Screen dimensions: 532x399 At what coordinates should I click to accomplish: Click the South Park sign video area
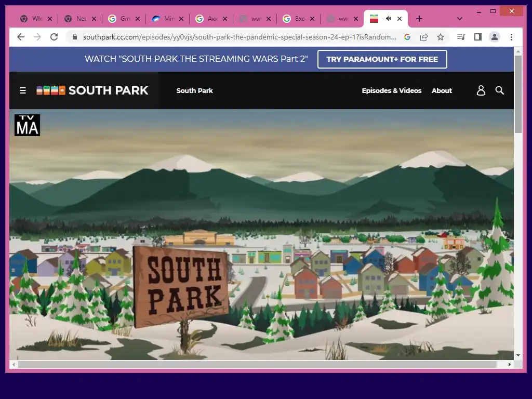tap(181, 287)
